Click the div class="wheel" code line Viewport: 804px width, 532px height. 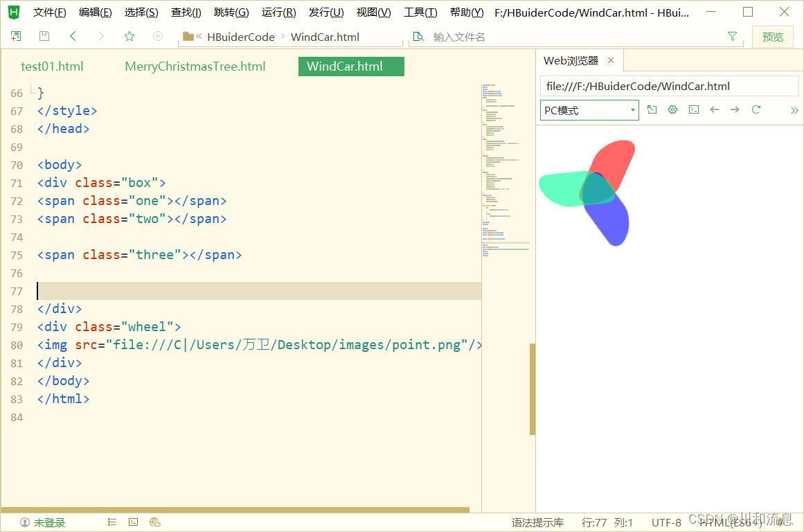(x=109, y=327)
